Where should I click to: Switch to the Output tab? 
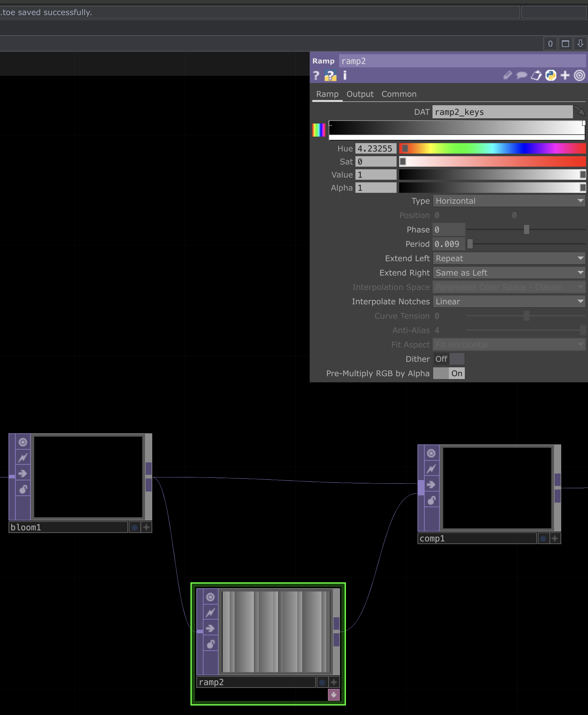point(360,94)
